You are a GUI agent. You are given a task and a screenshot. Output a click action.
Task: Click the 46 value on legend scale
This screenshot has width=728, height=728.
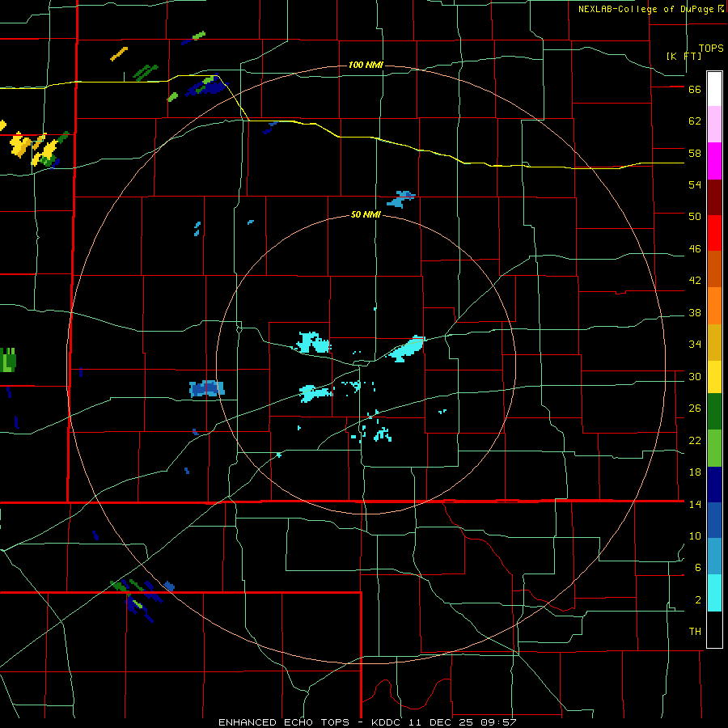tap(695, 249)
